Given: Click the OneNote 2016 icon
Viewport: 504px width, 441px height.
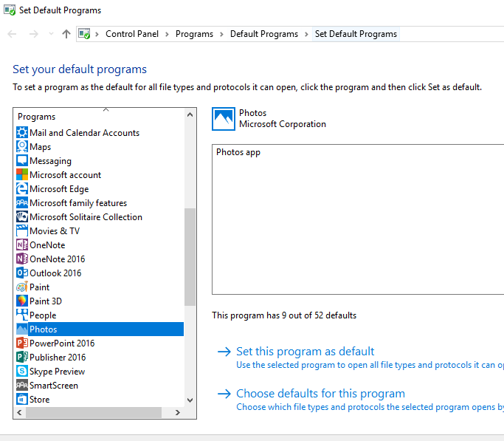Looking at the screenshot, I should [x=22, y=259].
